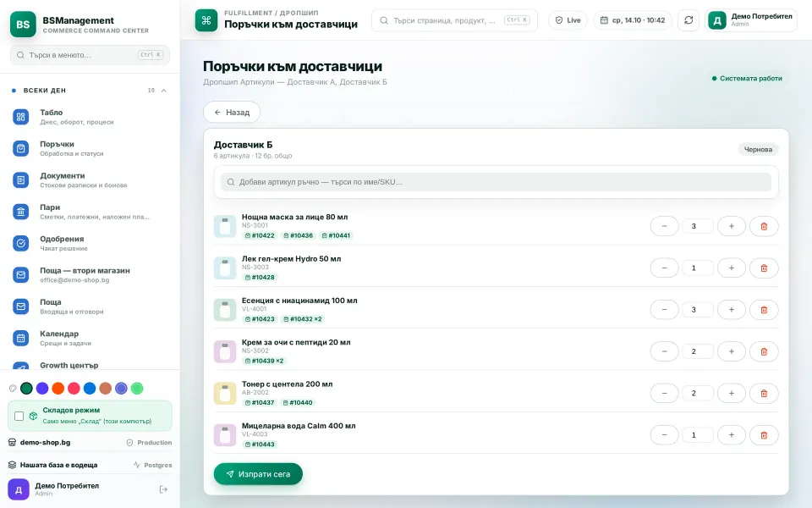The image size is (812, 508).
Task: Delete the Крем за очи item
Action: [x=764, y=351]
